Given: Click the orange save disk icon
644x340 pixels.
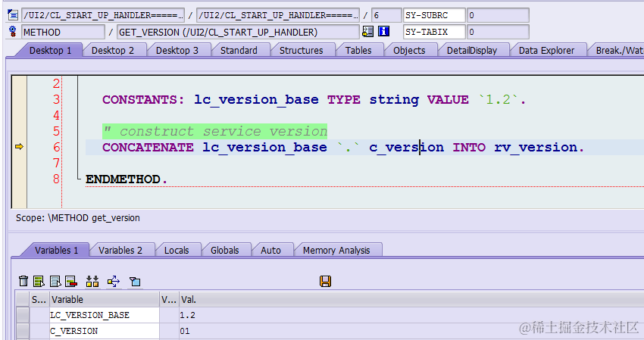Looking at the screenshot, I should click(x=325, y=281).
